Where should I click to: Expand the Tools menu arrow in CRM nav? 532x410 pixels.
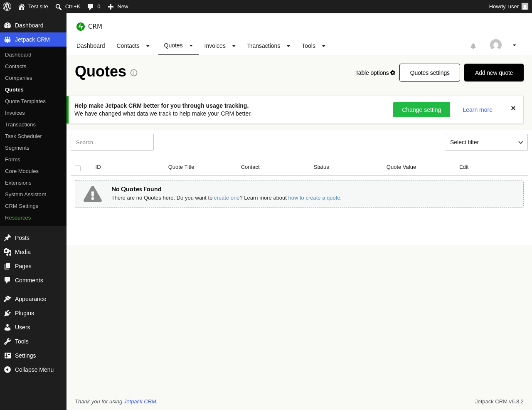point(323,46)
